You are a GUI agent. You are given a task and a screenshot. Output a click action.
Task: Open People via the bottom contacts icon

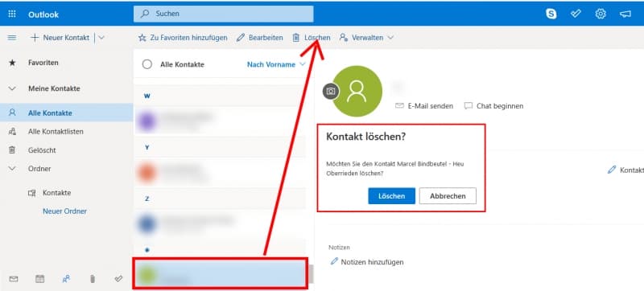66,279
